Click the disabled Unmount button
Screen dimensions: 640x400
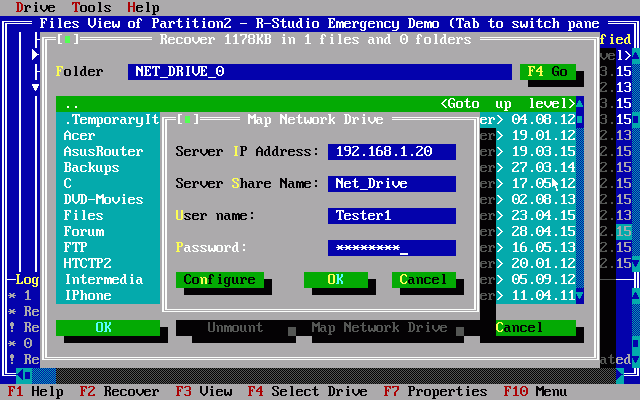[235, 328]
